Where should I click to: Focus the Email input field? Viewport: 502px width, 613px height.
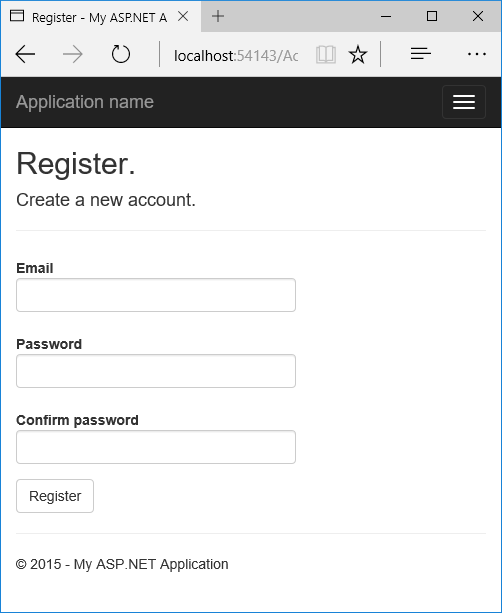[x=156, y=295]
